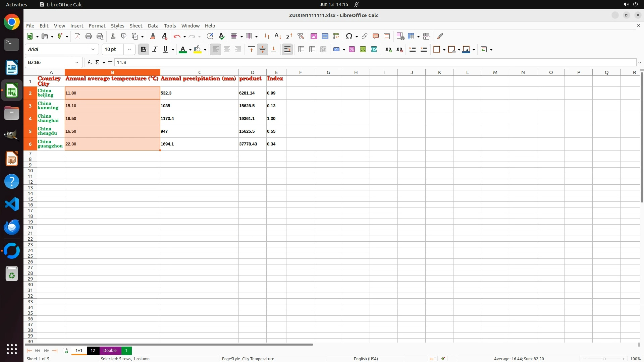Click the Add Decimal Place icon
This screenshot has width=644, height=362.
coord(388,50)
